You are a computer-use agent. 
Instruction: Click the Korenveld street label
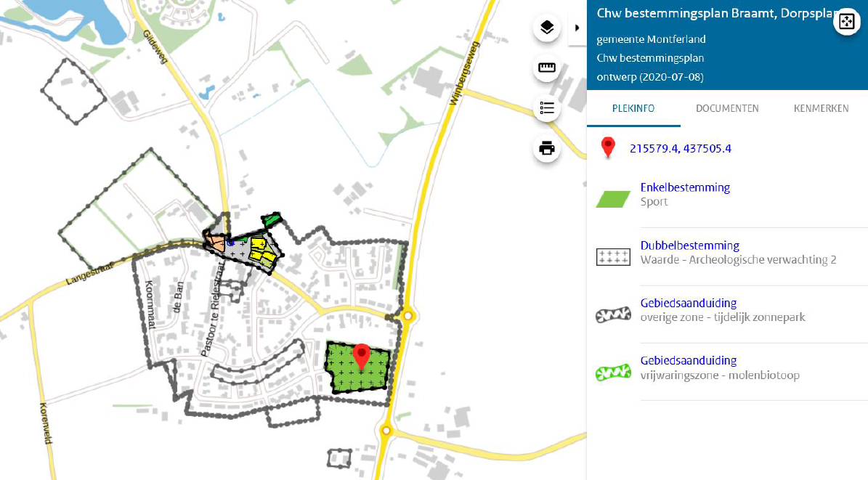coord(45,423)
